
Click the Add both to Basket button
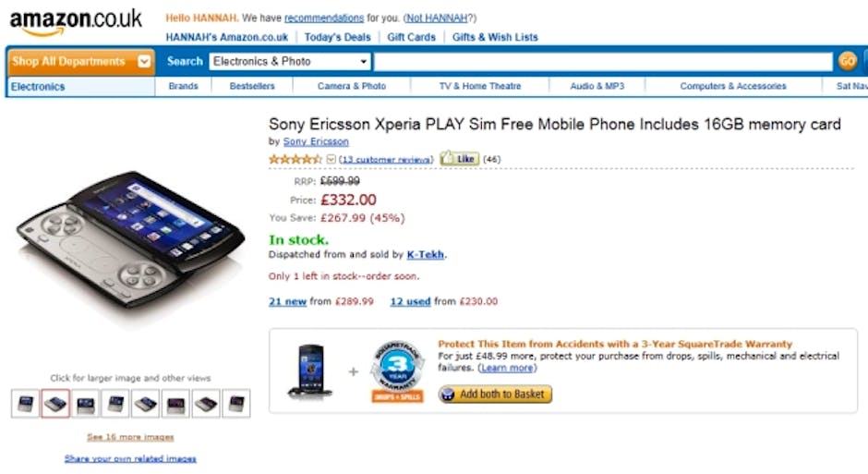(x=495, y=395)
